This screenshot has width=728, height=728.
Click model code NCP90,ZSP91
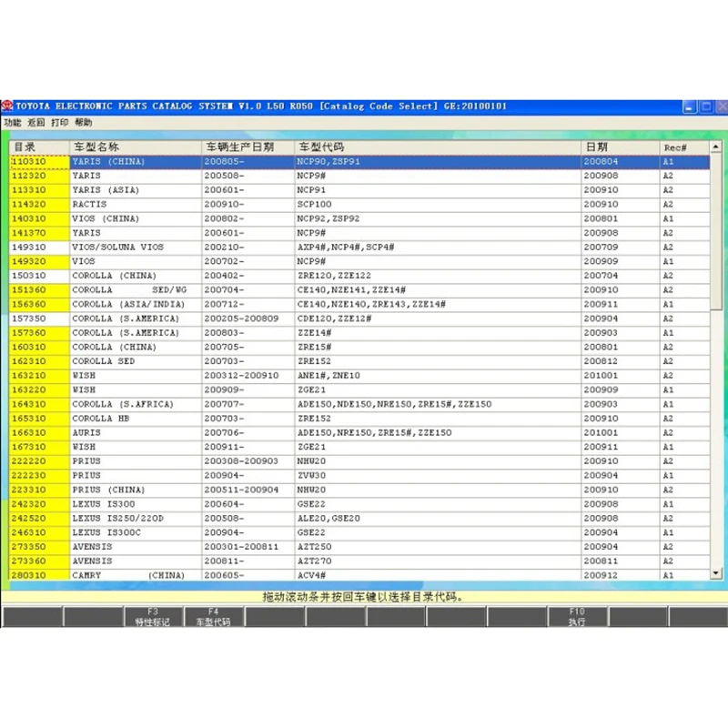[x=329, y=162]
